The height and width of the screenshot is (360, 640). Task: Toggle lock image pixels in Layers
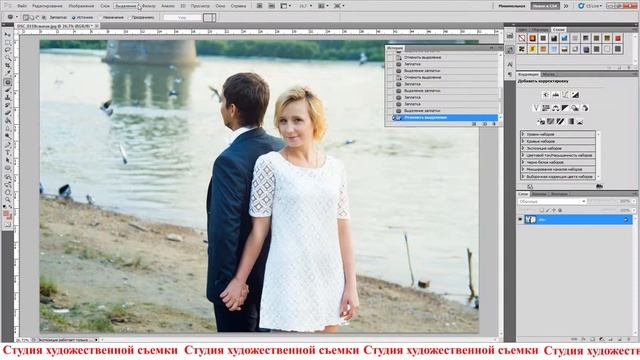point(548,210)
